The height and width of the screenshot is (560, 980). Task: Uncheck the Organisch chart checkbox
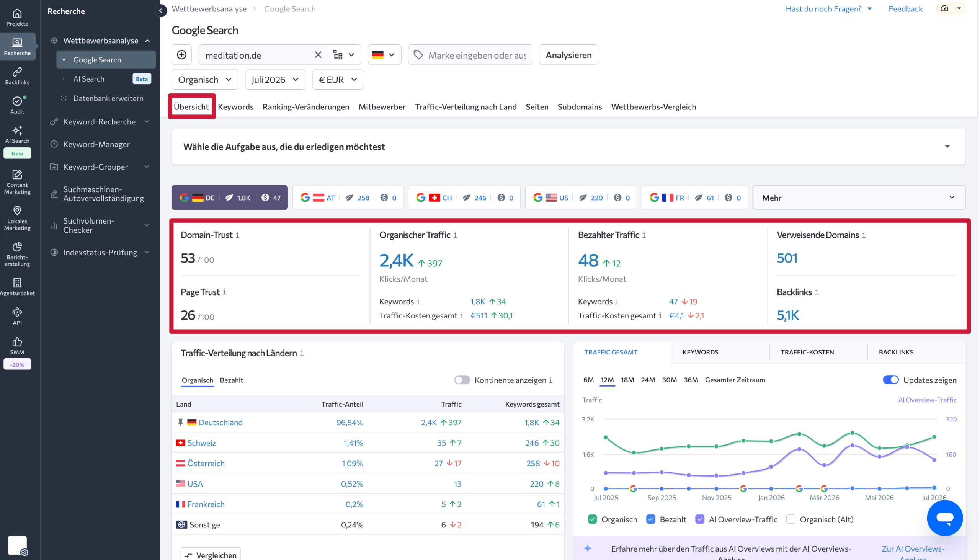pyautogui.click(x=592, y=519)
